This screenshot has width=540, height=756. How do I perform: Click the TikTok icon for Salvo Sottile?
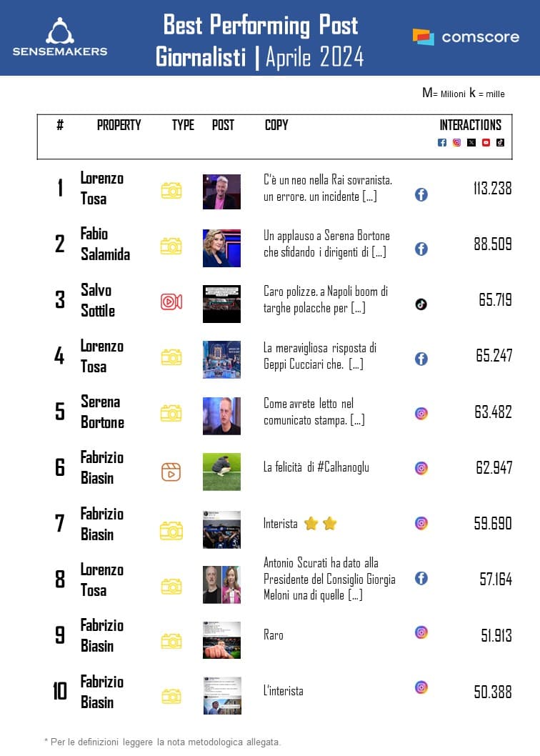coord(421,304)
